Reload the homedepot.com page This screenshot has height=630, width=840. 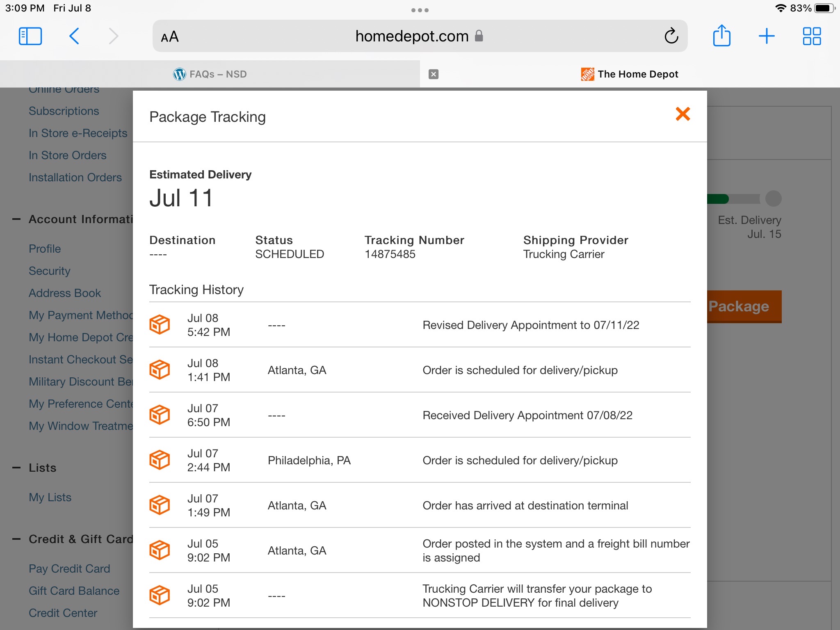click(x=671, y=36)
